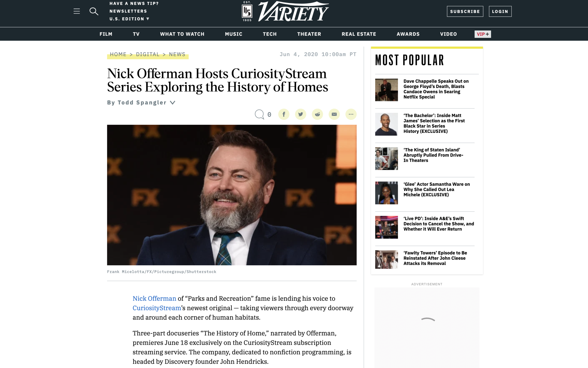Screen dimensions: 588x368
Task: Follow the Nick Offerman hyperlink
Action: click(x=154, y=298)
